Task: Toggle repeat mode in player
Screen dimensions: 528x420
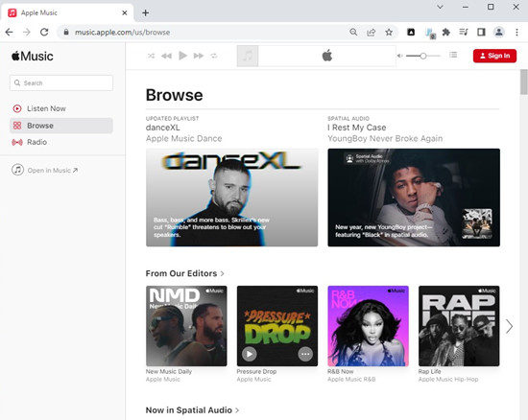Action: click(x=214, y=56)
